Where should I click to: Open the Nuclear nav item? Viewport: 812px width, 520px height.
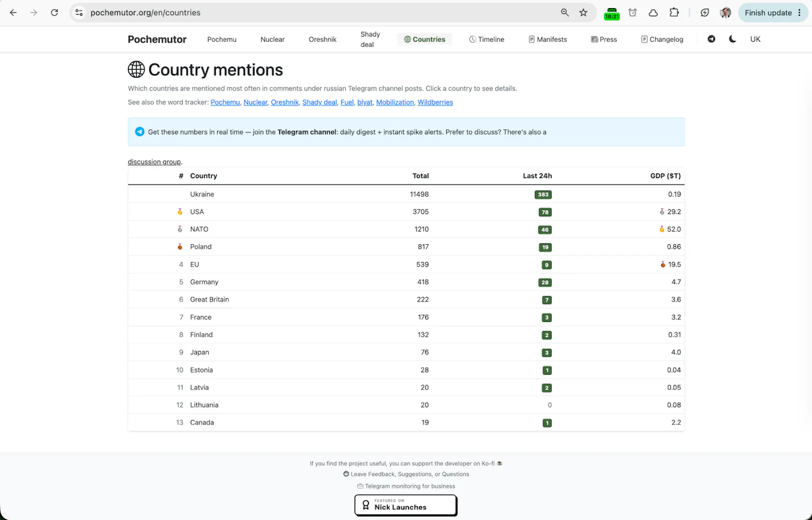pos(273,39)
